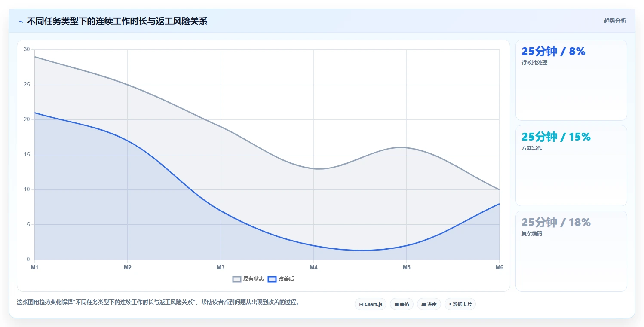The width and height of the screenshot is (644, 327).
Task: Toggle the 改善后 legend item
Action: point(281,279)
